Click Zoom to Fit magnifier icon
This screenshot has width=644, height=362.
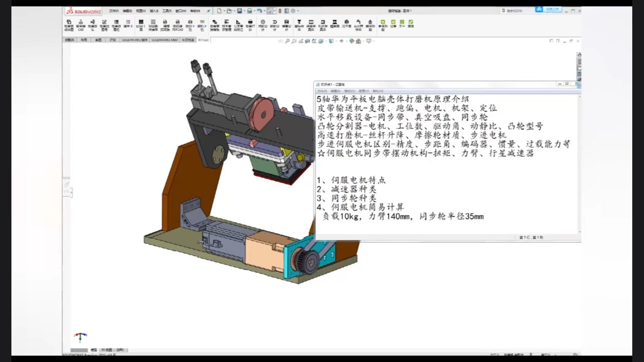pyautogui.click(x=287, y=41)
